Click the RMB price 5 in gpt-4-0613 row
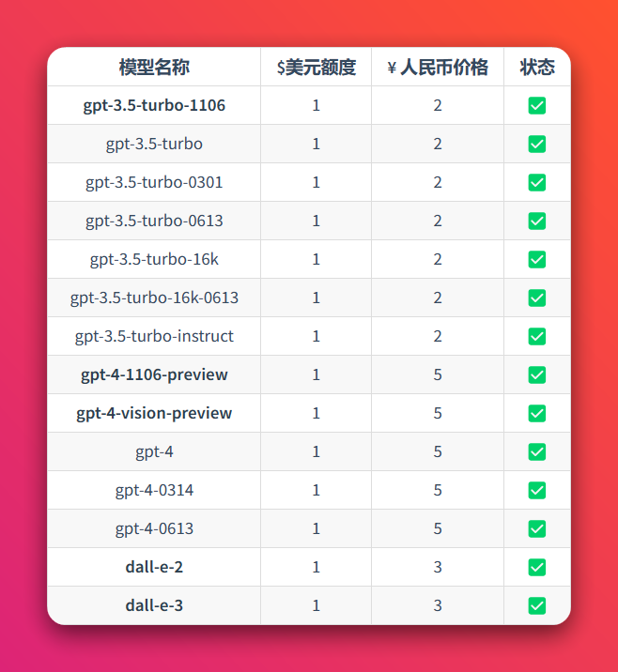618x672 pixels. click(x=438, y=528)
